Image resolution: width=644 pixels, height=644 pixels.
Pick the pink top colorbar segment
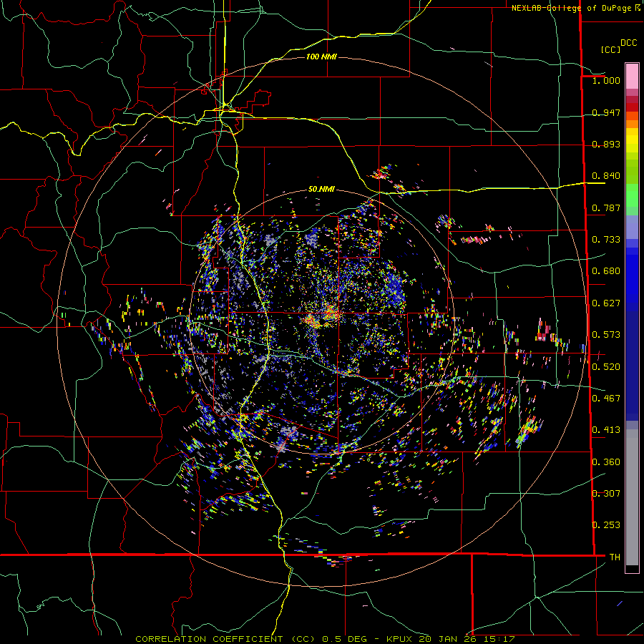(x=632, y=76)
